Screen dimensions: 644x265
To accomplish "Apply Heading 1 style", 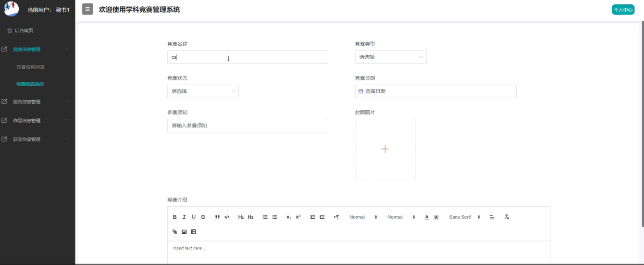I will coord(241,217).
